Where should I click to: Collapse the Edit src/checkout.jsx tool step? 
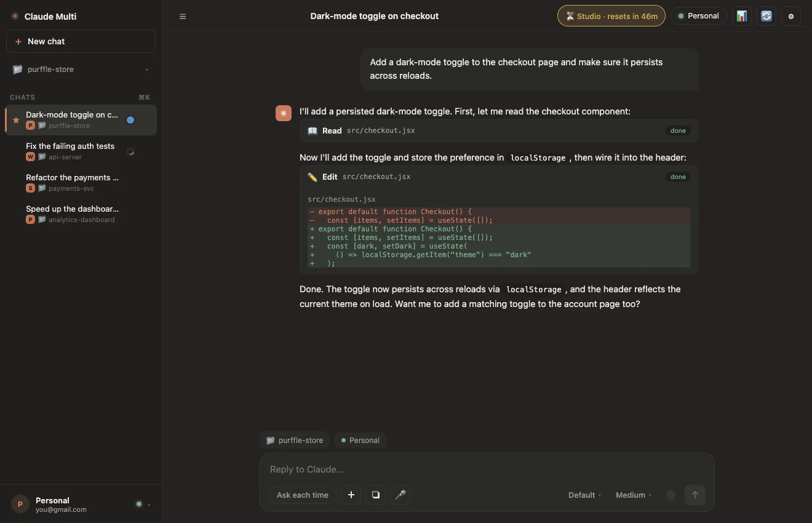pos(499,177)
